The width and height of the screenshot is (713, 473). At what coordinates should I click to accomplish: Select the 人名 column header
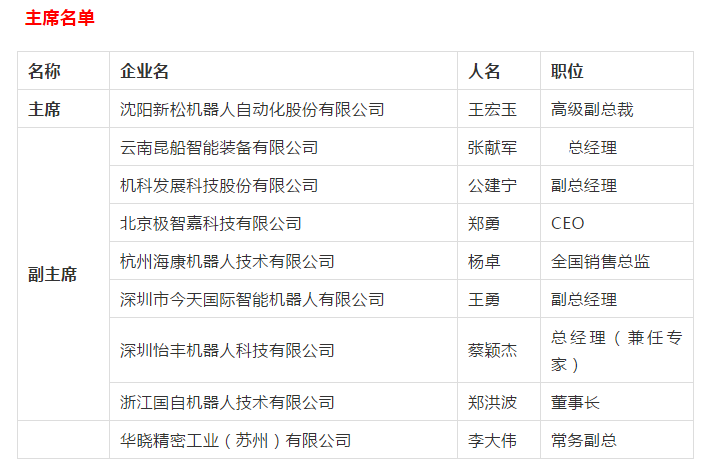coord(484,71)
